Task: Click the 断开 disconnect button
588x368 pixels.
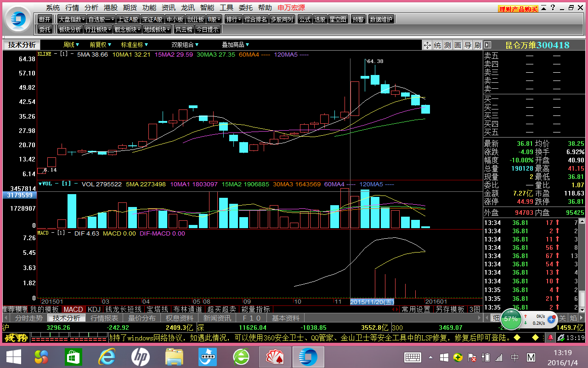Action: coord(45,19)
